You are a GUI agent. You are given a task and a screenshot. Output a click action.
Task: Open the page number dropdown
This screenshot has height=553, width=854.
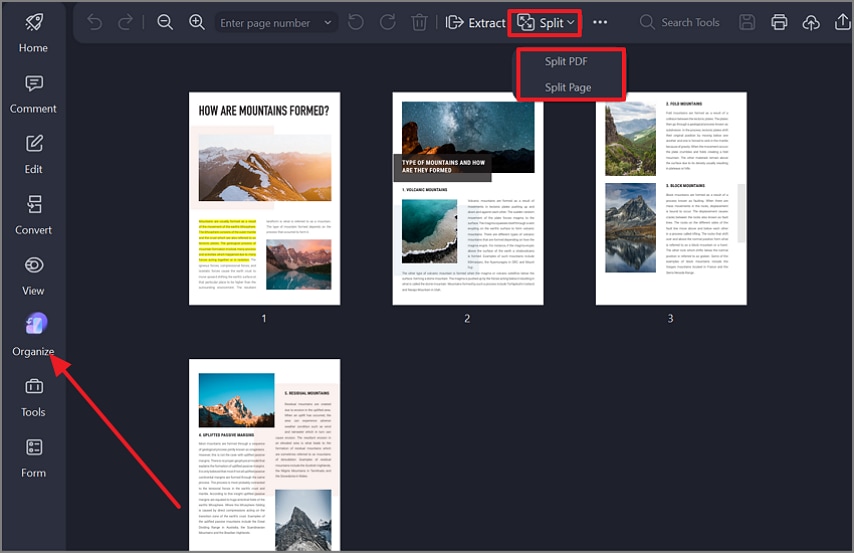328,23
